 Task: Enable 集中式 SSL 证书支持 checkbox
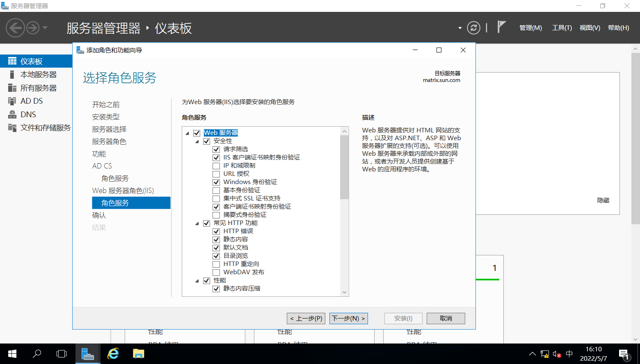216,198
